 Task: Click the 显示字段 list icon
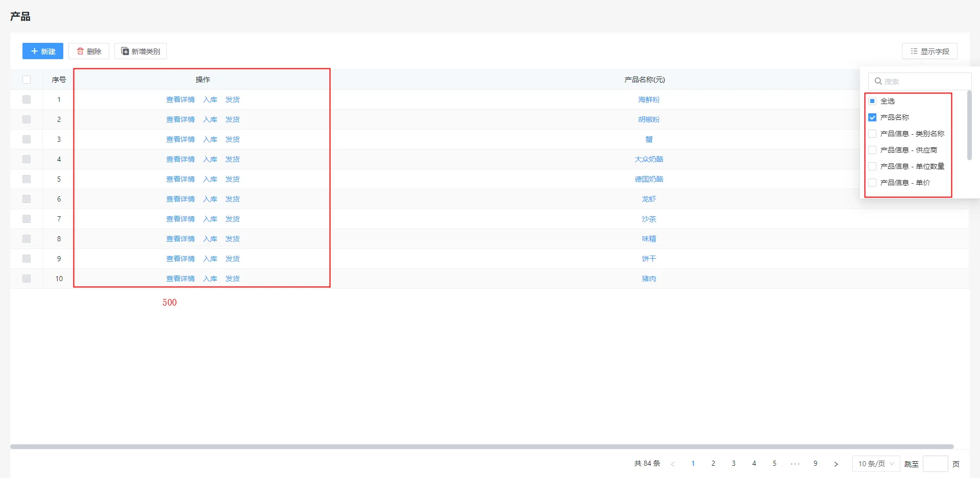click(x=914, y=51)
